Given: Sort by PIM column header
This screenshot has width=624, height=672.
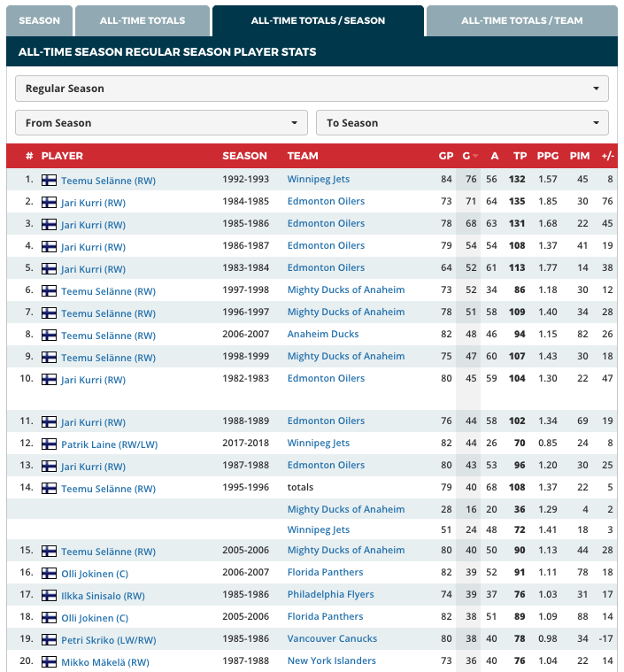Looking at the screenshot, I should (x=580, y=156).
